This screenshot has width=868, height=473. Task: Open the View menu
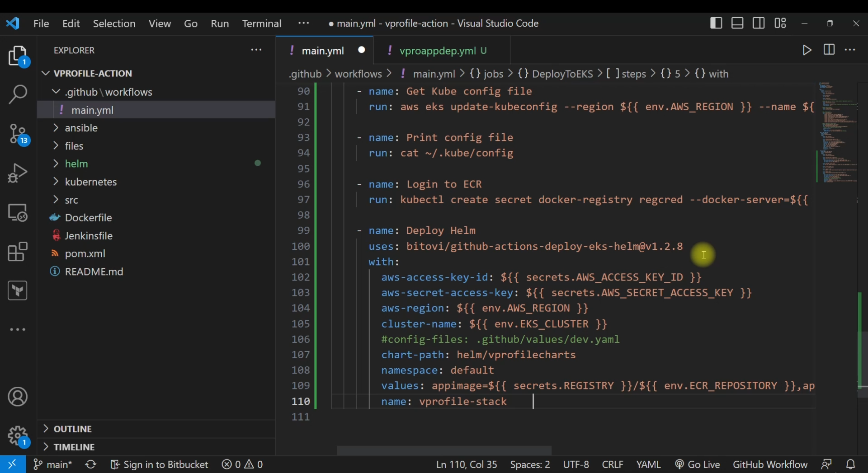click(x=160, y=23)
